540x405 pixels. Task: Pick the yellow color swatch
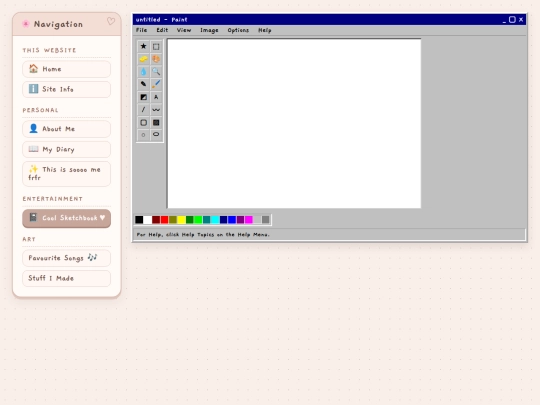coord(181,220)
